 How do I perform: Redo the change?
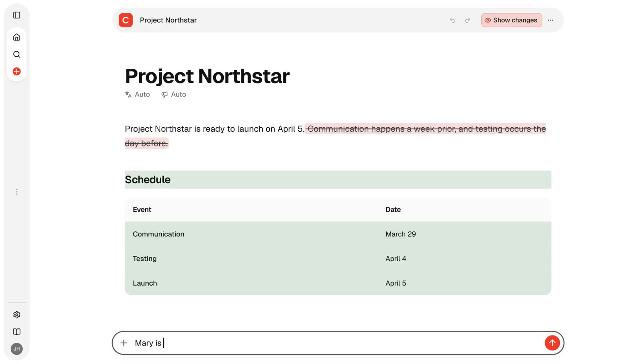tap(467, 20)
